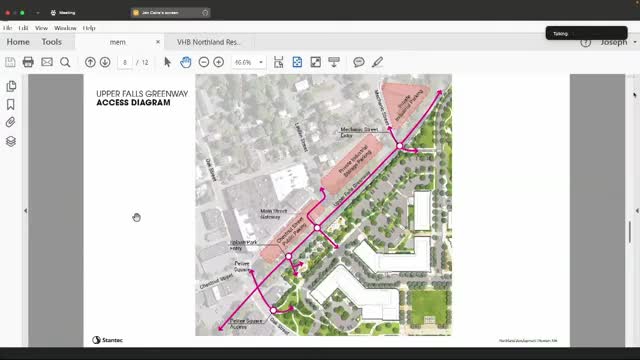Image resolution: width=640 pixels, height=360 pixels.
Task: Print the document with the printer icon
Action: pyautogui.click(x=28, y=62)
